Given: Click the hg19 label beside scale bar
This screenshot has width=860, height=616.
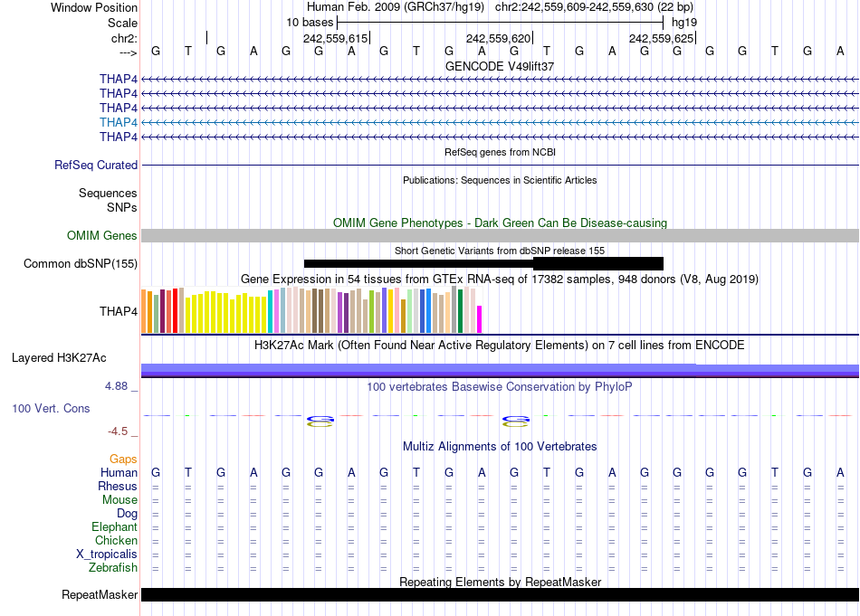Looking at the screenshot, I should tap(684, 23).
